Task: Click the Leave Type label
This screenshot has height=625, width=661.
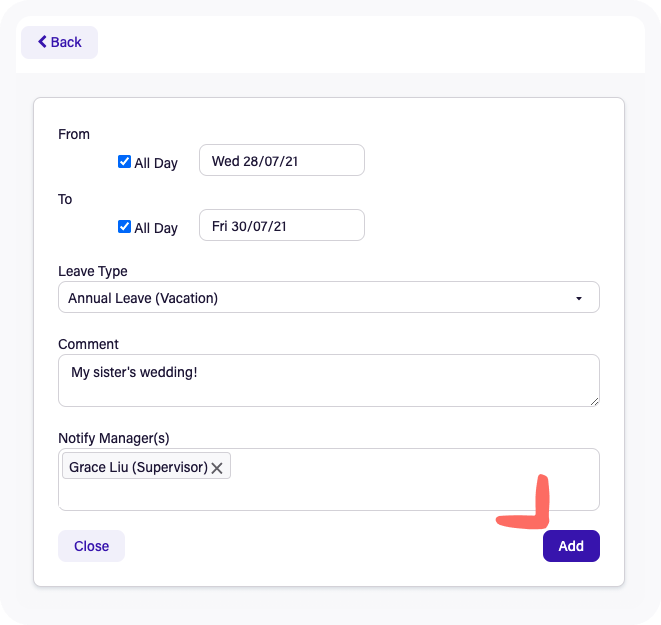Action: click(93, 271)
